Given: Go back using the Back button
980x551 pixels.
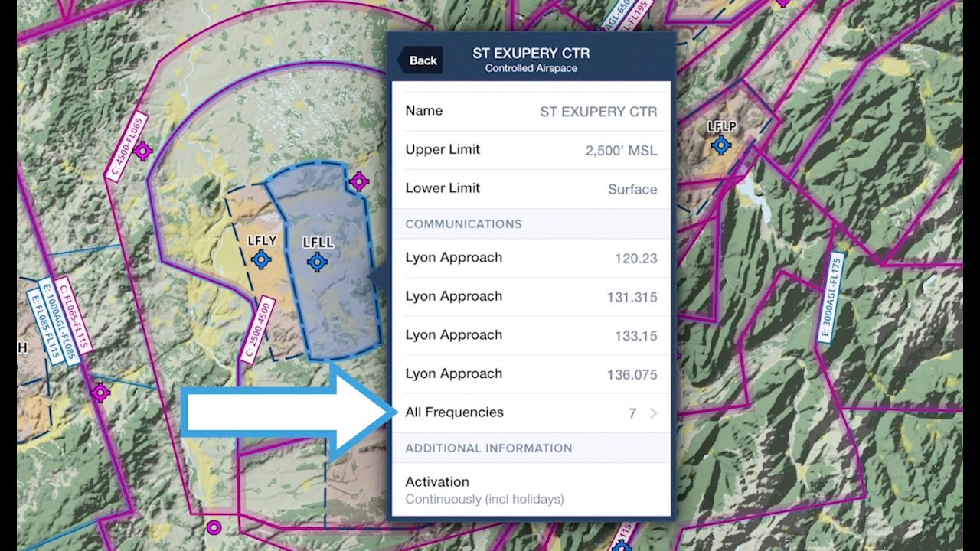Looking at the screenshot, I should pyautogui.click(x=420, y=60).
